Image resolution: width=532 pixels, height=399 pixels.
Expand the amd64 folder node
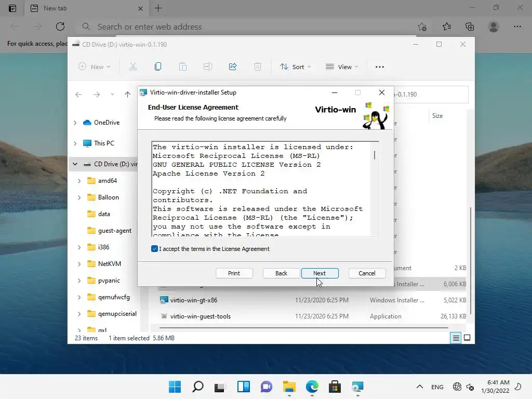point(79,181)
